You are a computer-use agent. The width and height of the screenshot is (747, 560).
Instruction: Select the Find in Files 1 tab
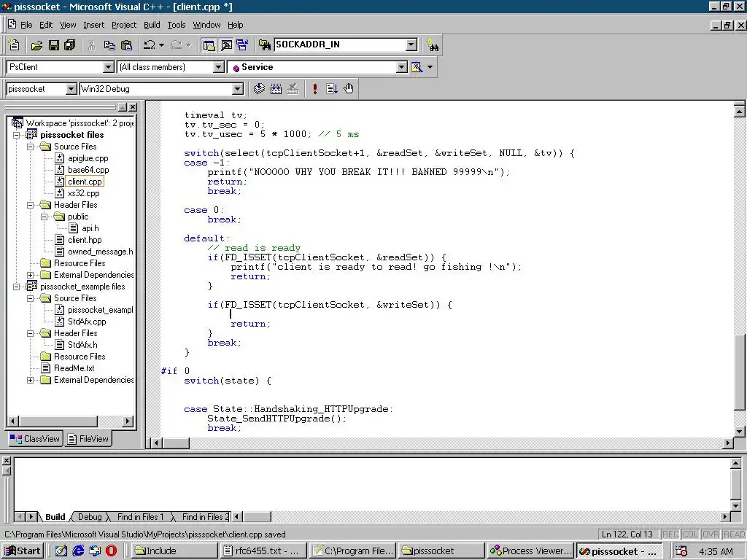coord(140,517)
